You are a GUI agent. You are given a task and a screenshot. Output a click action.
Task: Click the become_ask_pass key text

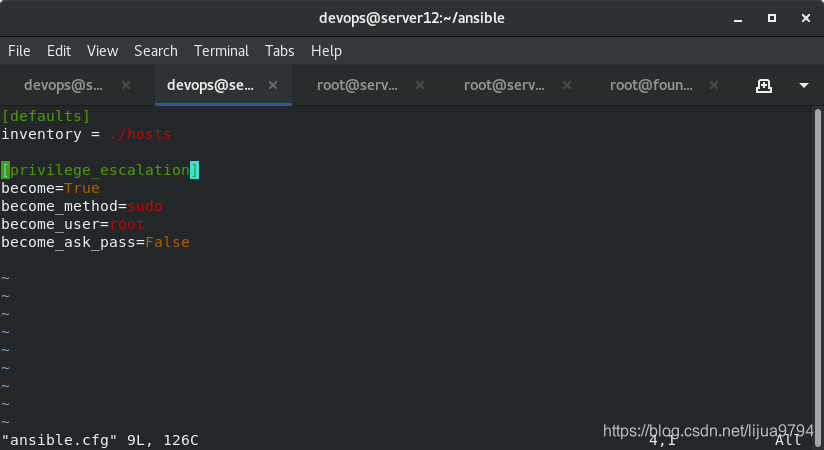tap(68, 242)
